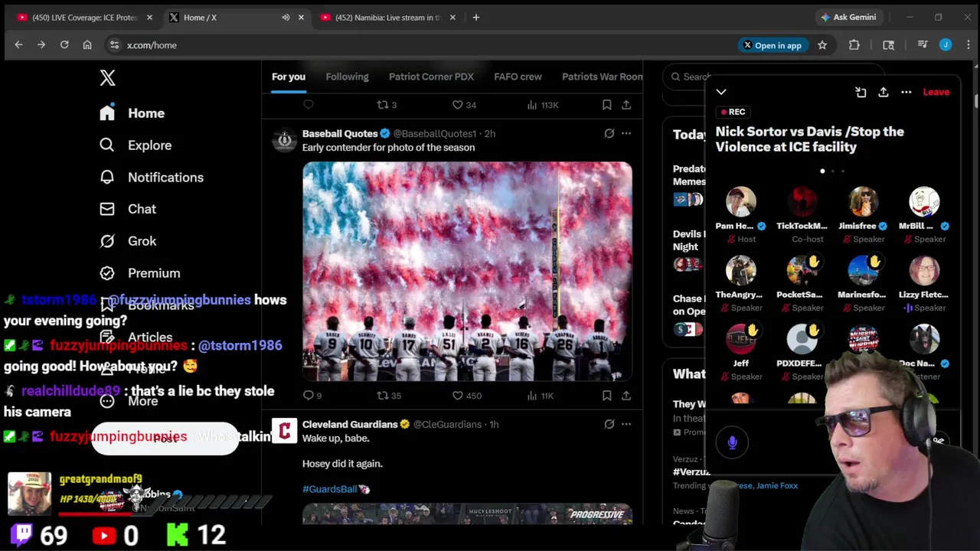This screenshot has width=980, height=551.
Task: Go back in the browser
Action: pos(18,45)
